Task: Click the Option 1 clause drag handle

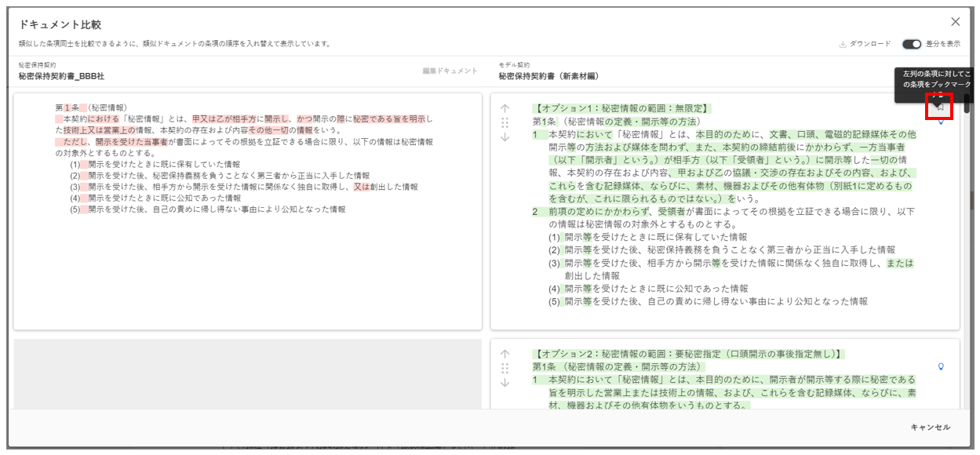Action: [x=505, y=122]
